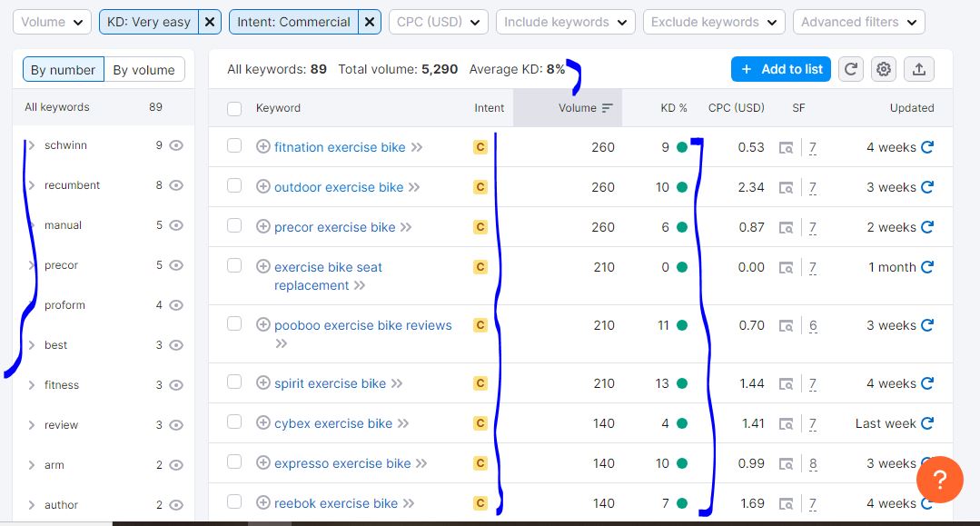The width and height of the screenshot is (980, 526).
Task: Click the refresh icon next to Add to list
Action: coord(850,69)
